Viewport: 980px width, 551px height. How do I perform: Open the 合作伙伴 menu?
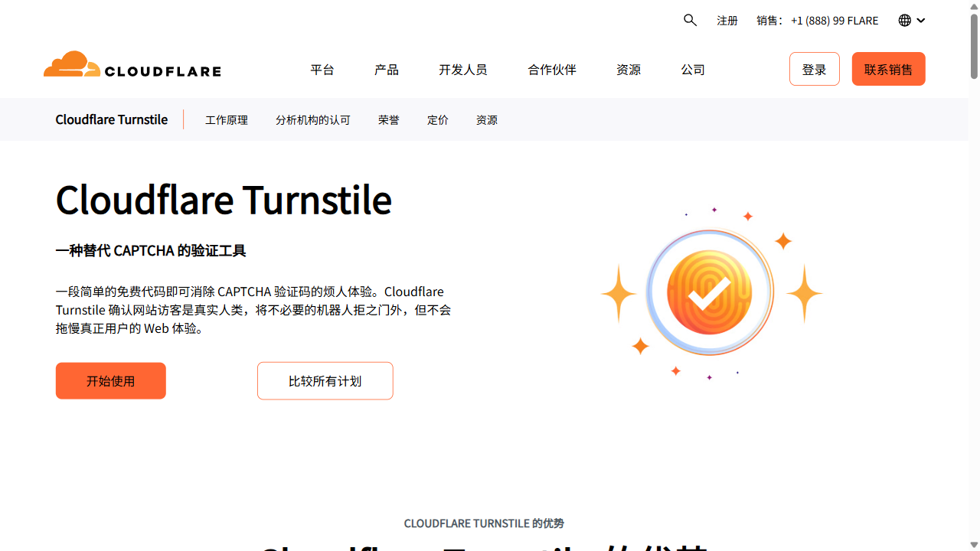pyautogui.click(x=551, y=69)
